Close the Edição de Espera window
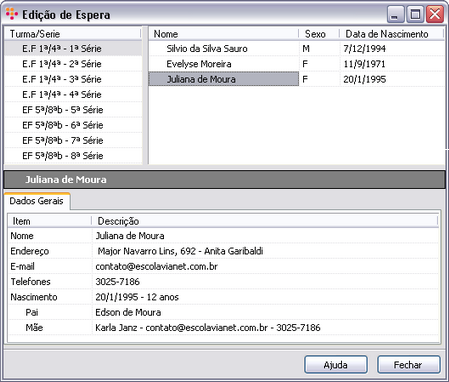The image size is (449, 382). 435,14
